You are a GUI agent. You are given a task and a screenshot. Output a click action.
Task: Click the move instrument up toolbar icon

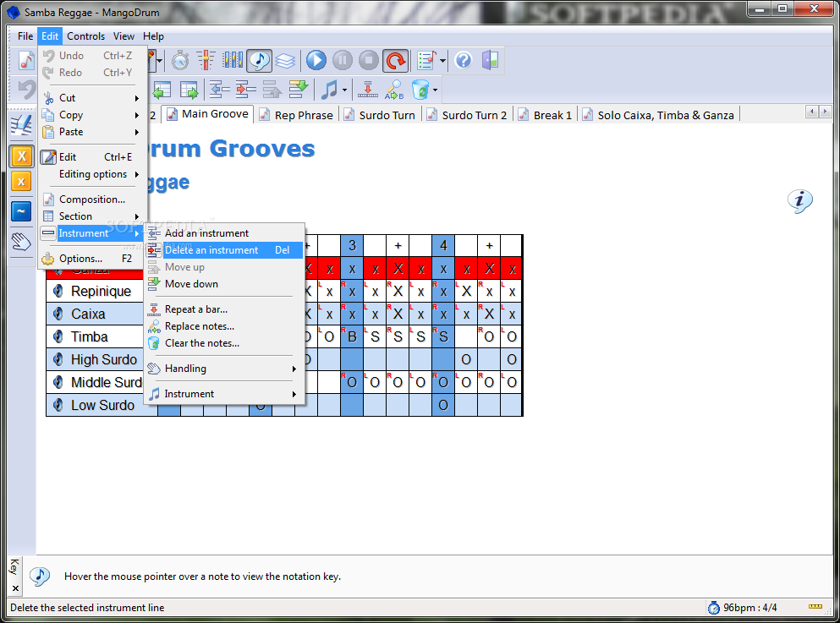tap(272, 90)
